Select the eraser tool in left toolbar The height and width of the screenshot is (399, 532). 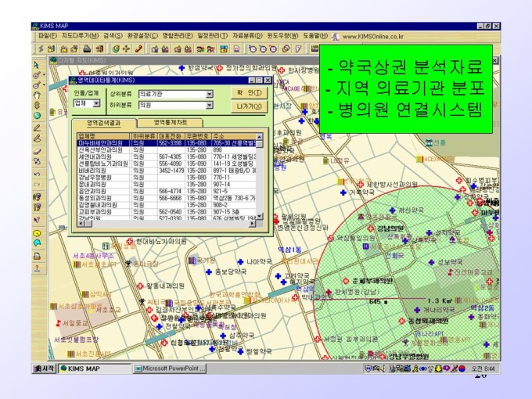[x=37, y=138]
